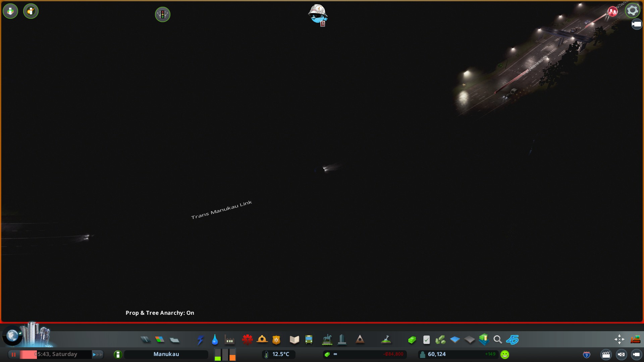The width and height of the screenshot is (644, 362).
Task: Pause or resume the simulation
Action: (x=14, y=354)
